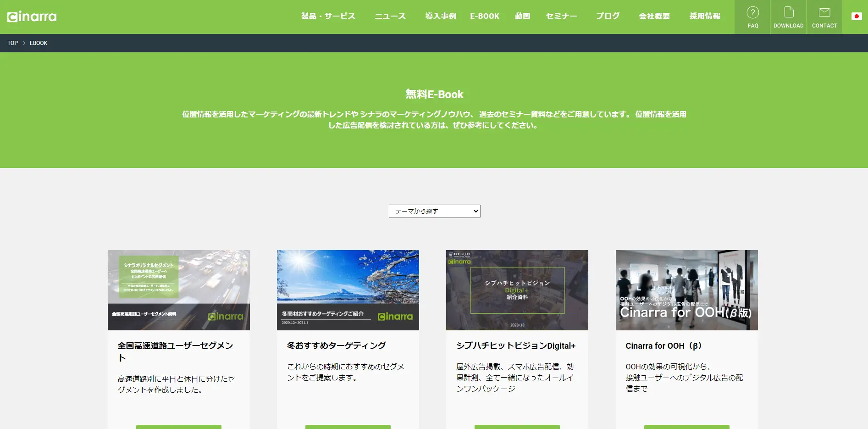Open 採用情報 in the navigation
The width and height of the screenshot is (868, 429).
(x=705, y=16)
